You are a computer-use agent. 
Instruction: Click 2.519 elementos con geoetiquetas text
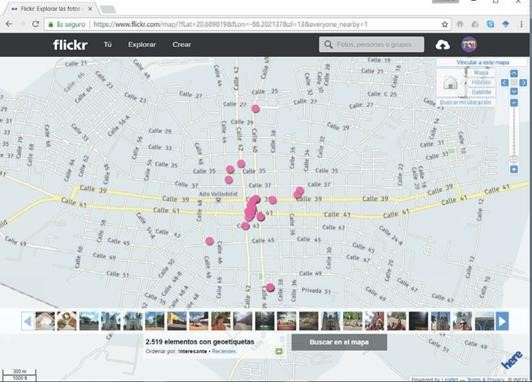point(200,342)
